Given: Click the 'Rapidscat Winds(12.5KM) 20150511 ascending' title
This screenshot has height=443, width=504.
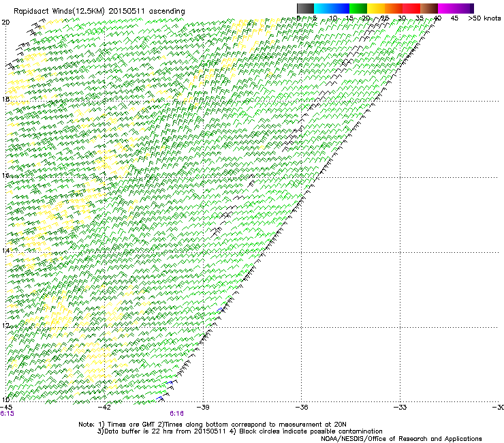Looking at the screenshot, I should pyautogui.click(x=99, y=12).
